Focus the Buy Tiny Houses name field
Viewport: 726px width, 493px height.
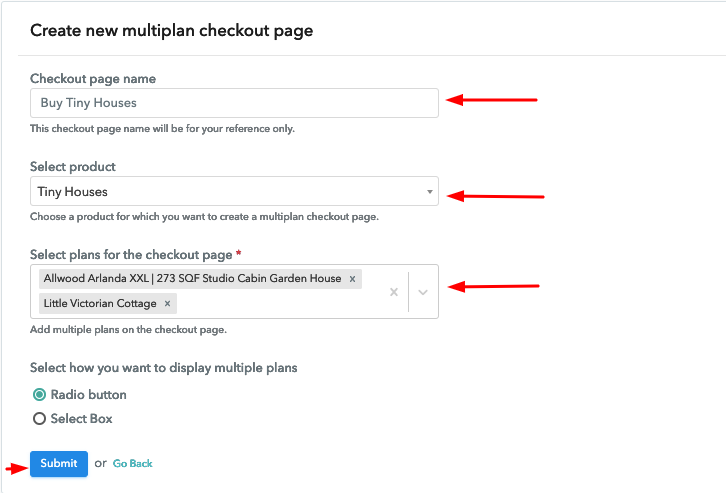click(234, 103)
